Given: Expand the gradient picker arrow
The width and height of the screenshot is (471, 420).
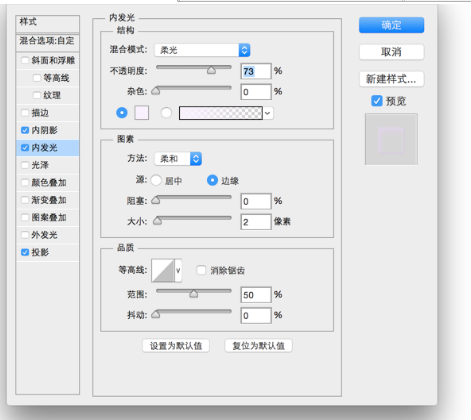Looking at the screenshot, I should coord(268,113).
